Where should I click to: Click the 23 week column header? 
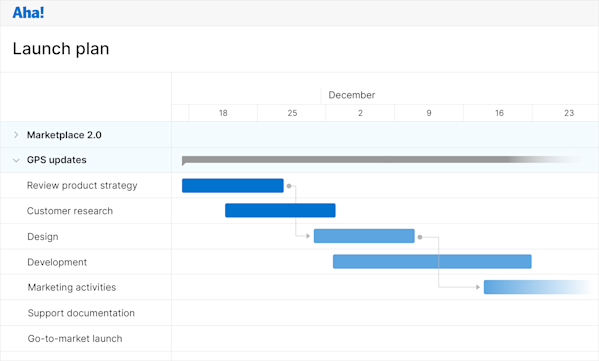click(569, 113)
